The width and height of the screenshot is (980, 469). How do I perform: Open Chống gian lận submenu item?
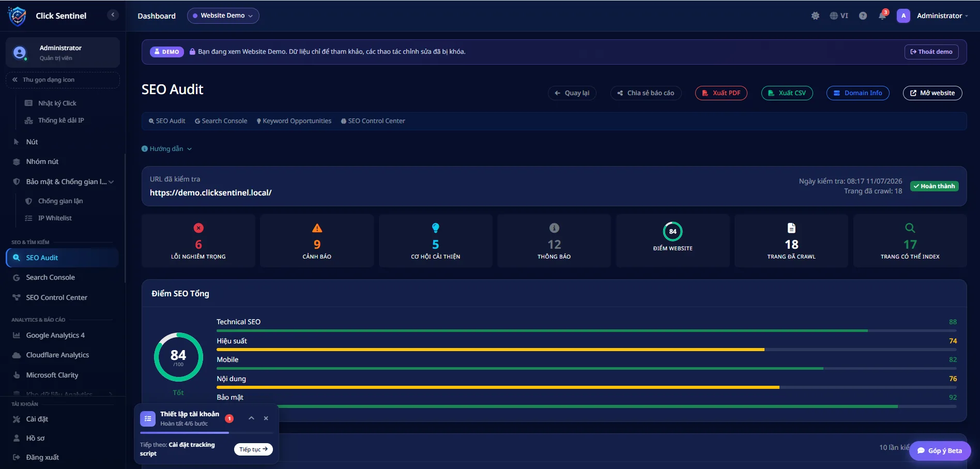pyautogui.click(x=60, y=201)
